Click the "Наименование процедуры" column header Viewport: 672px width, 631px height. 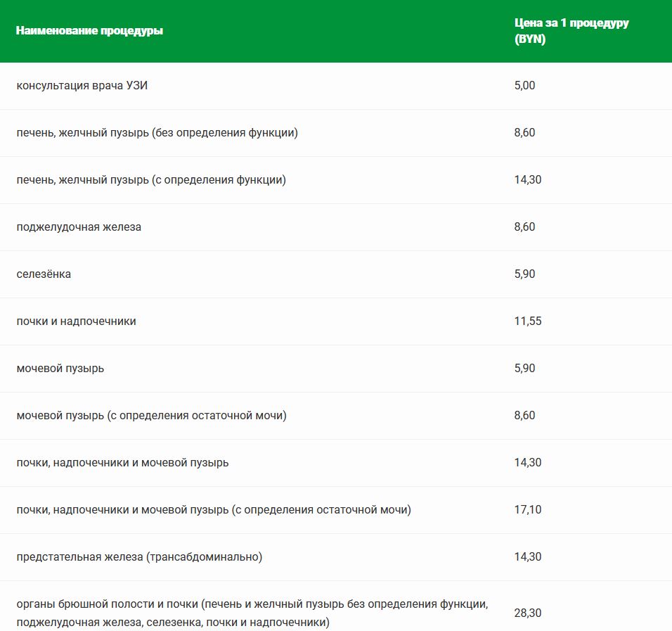click(89, 31)
